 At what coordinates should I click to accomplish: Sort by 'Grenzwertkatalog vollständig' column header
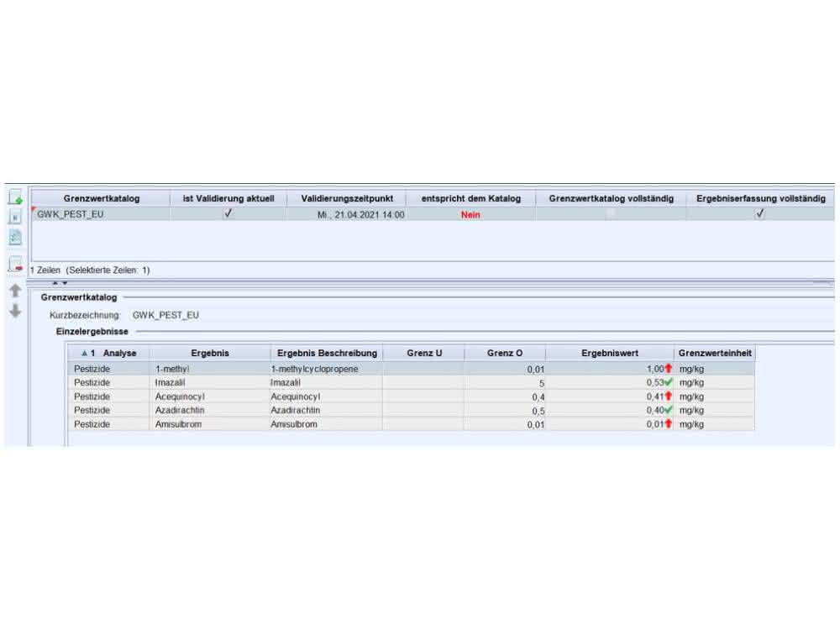point(611,199)
